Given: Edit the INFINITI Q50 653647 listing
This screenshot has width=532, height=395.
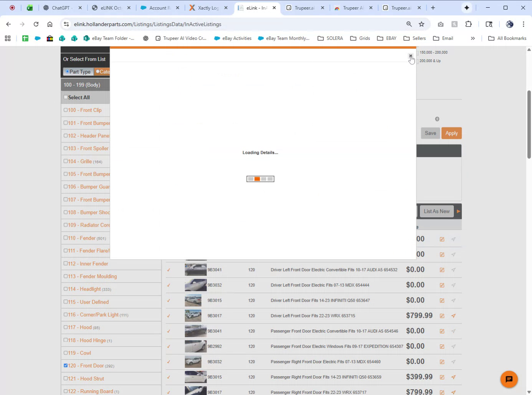Looking at the screenshot, I should 442,300.
